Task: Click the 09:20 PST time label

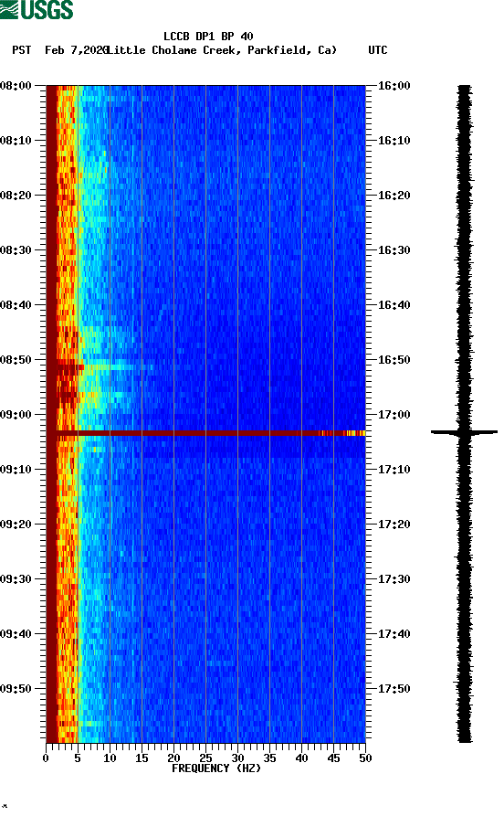Action: [x=16, y=525]
